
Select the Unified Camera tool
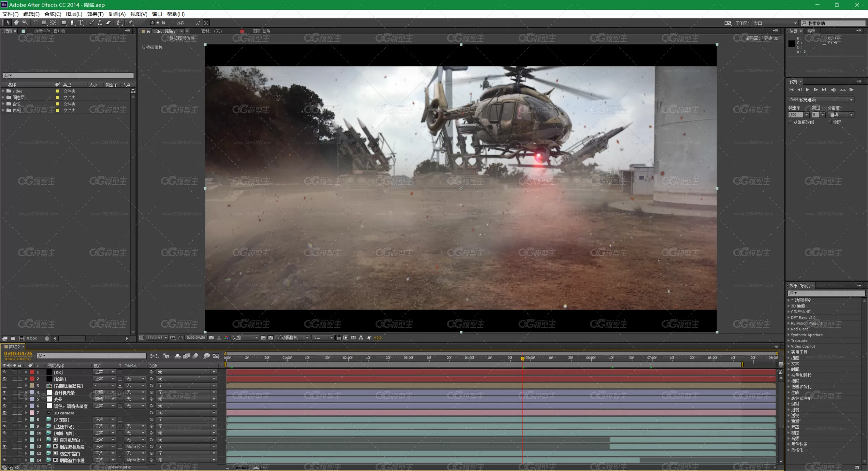[44, 23]
